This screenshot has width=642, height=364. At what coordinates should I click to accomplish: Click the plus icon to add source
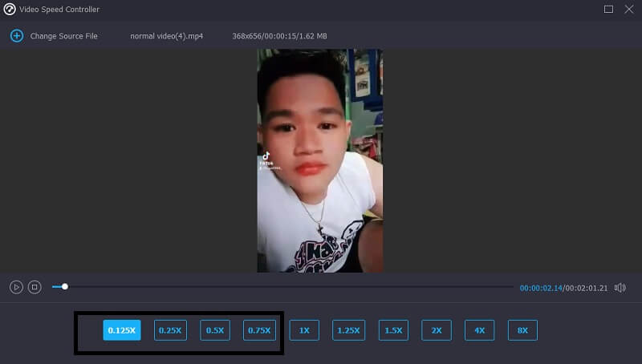click(16, 36)
